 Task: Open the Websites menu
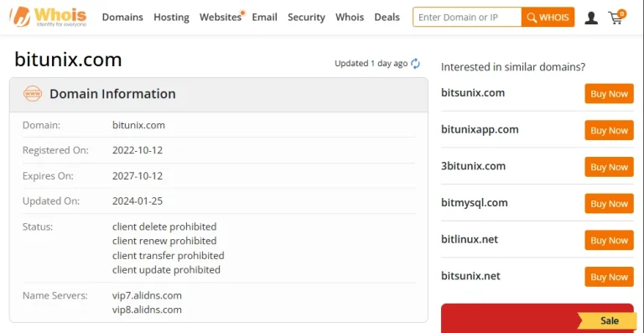(x=221, y=18)
